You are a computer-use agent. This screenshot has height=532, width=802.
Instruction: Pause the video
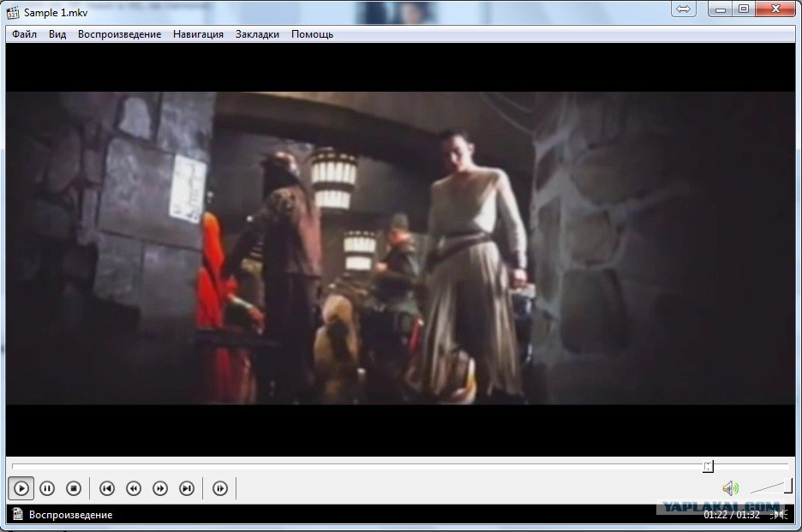click(x=47, y=488)
